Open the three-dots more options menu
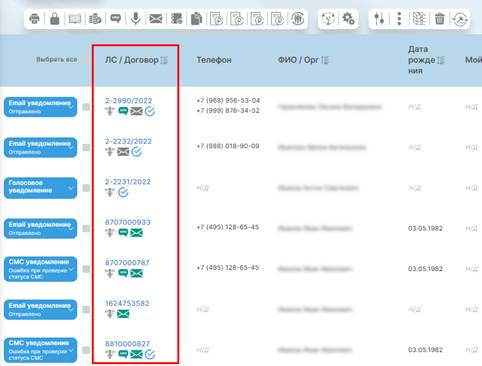This screenshot has height=366, width=482. (x=399, y=19)
